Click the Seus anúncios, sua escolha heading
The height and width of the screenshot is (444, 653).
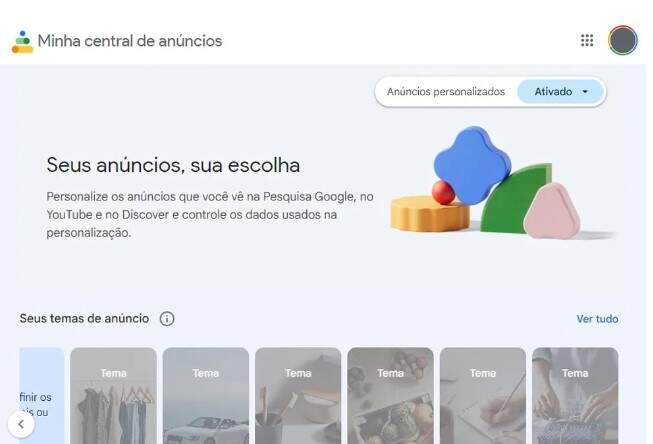(173, 165)
